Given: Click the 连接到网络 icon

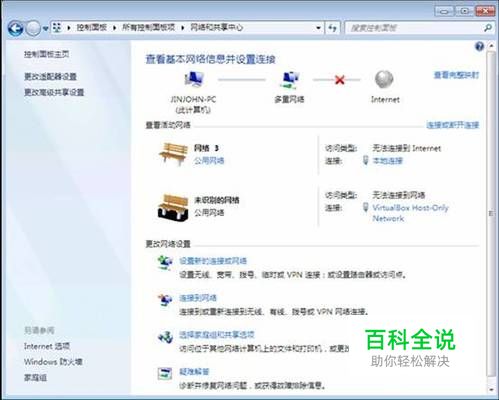Looking at the screenshot, I should pyautogui.click(x=165, y=300).
